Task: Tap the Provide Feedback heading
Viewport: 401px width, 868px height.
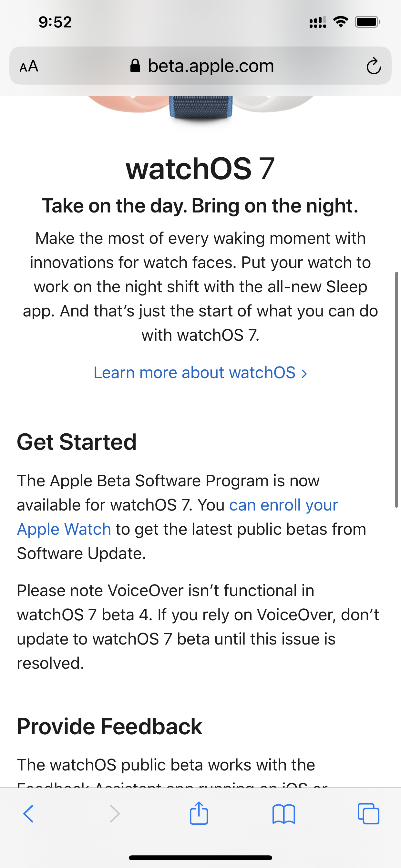Action: [109, 727]
